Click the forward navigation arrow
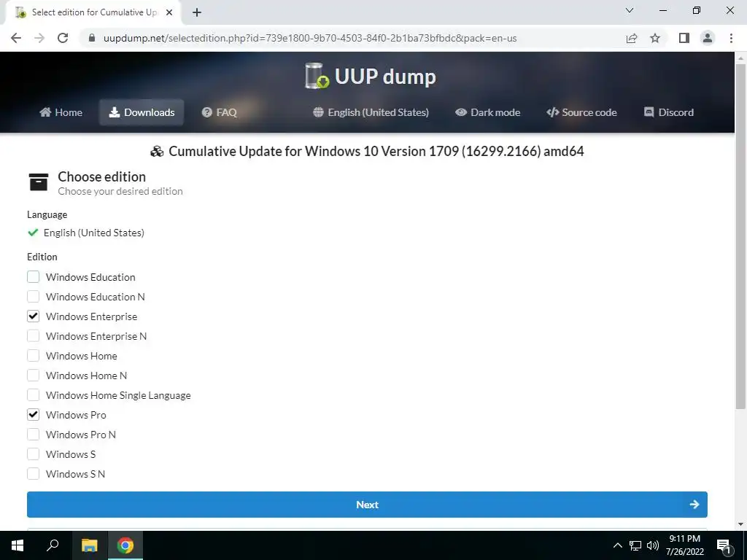This screenshot has width=747, height=560. point(39,38)
